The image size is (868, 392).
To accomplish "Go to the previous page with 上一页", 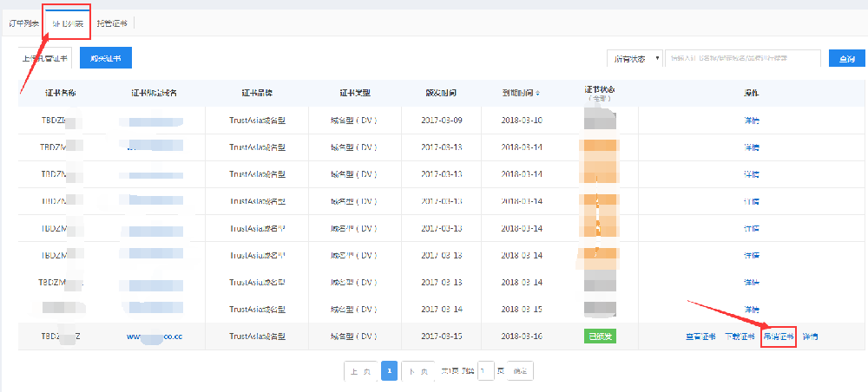I will tap(360, 371).
